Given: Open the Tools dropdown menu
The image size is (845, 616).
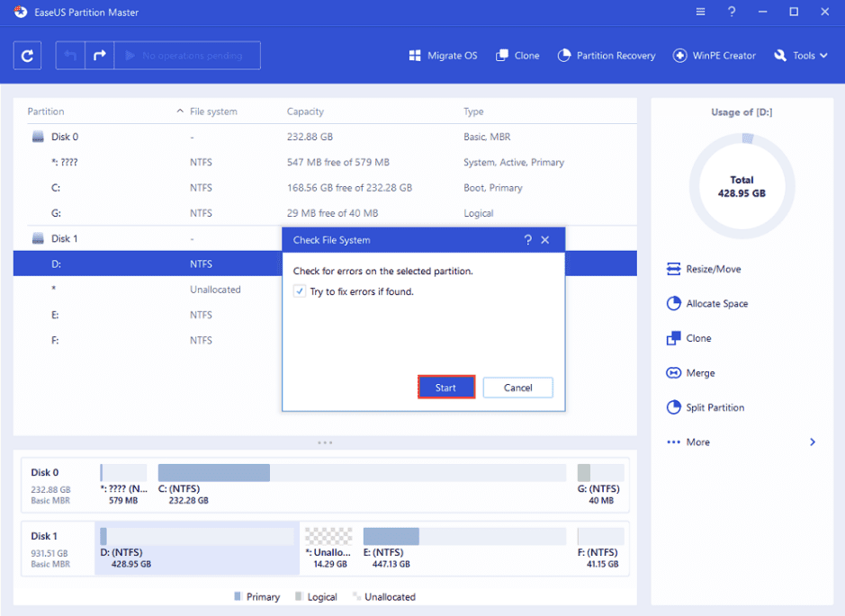Looking at the screenshot, I should point(800,56).
